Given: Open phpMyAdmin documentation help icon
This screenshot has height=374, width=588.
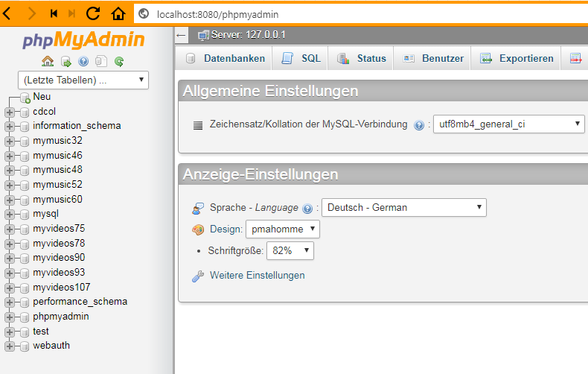Looking at the screenshot, I should click(x=83, y=61).
